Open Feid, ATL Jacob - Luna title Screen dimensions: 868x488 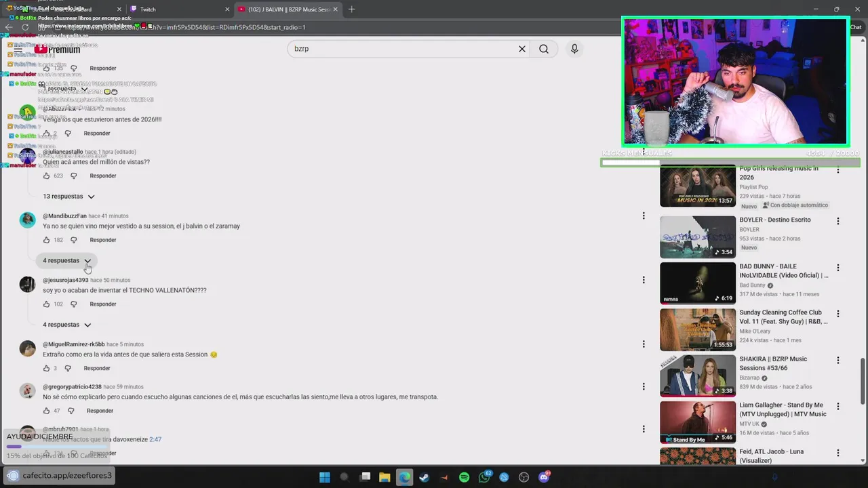coord(771,456)
